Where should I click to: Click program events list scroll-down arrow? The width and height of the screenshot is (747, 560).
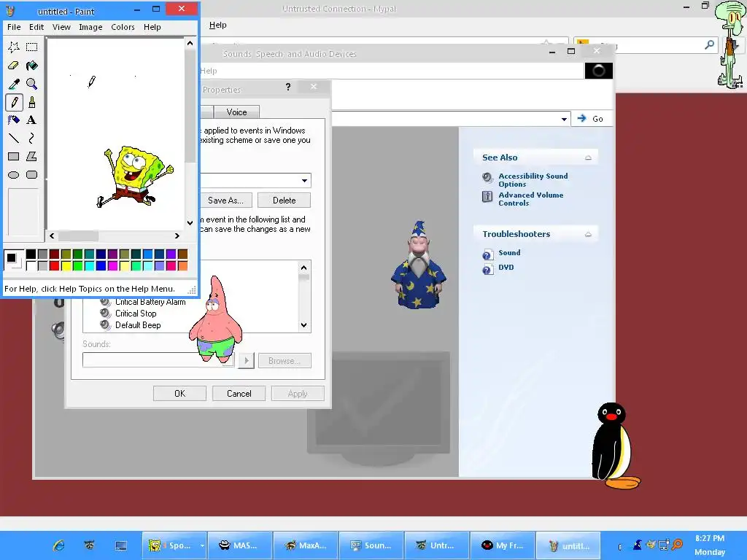click(x=304, y=325)
